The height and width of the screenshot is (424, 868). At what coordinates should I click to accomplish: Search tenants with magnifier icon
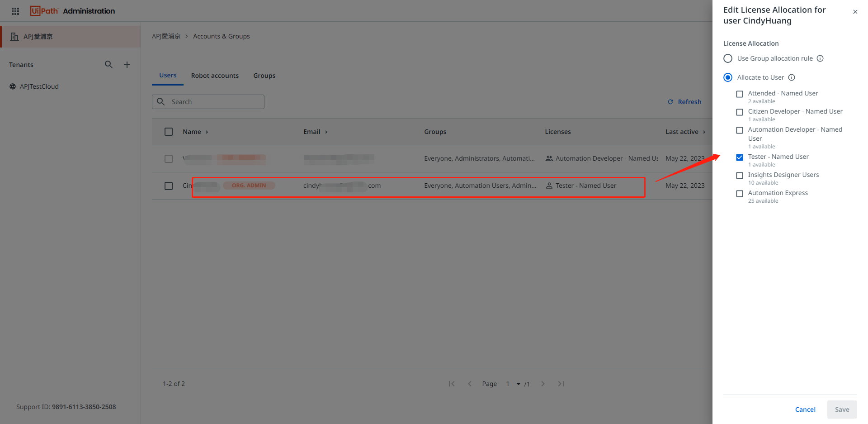[x=108, y=65]
